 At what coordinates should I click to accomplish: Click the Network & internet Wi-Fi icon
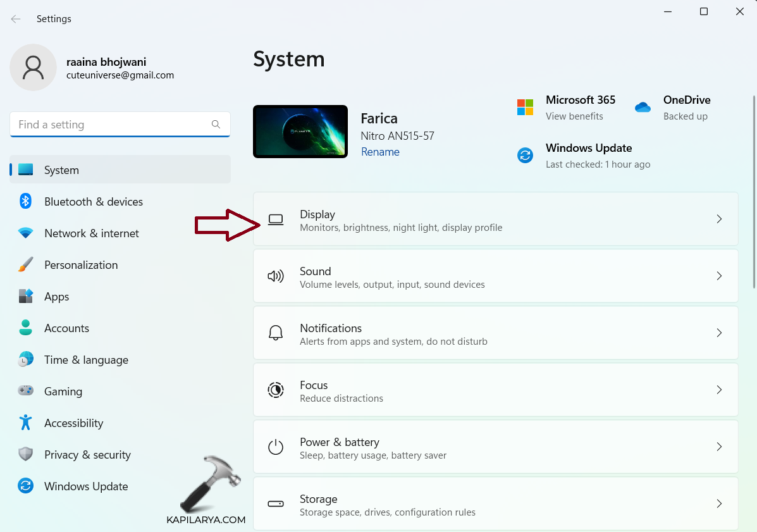25,233
